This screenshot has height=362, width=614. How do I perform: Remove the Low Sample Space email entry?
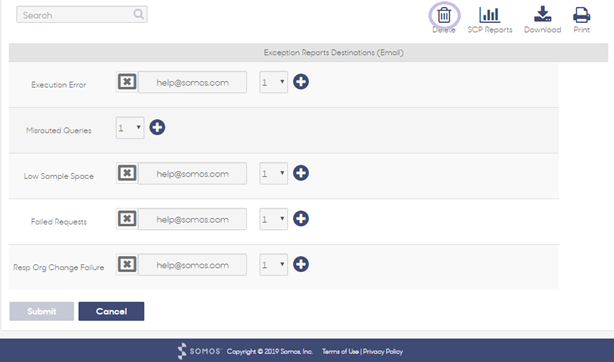(127, 173)
